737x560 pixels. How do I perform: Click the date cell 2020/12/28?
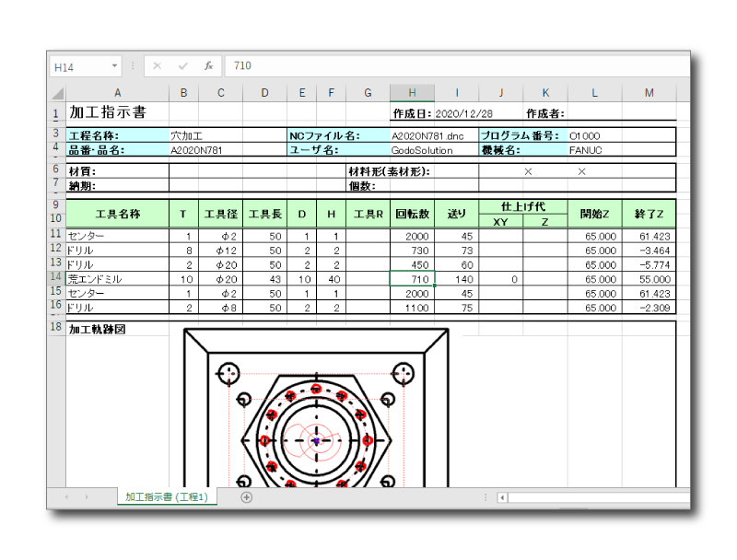pyautogui.click(x=464, y=113)
